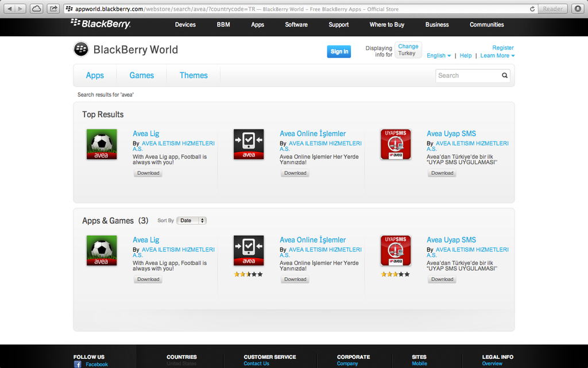Switch to the Themes tab
588x368 pixels.
[194, 75]
